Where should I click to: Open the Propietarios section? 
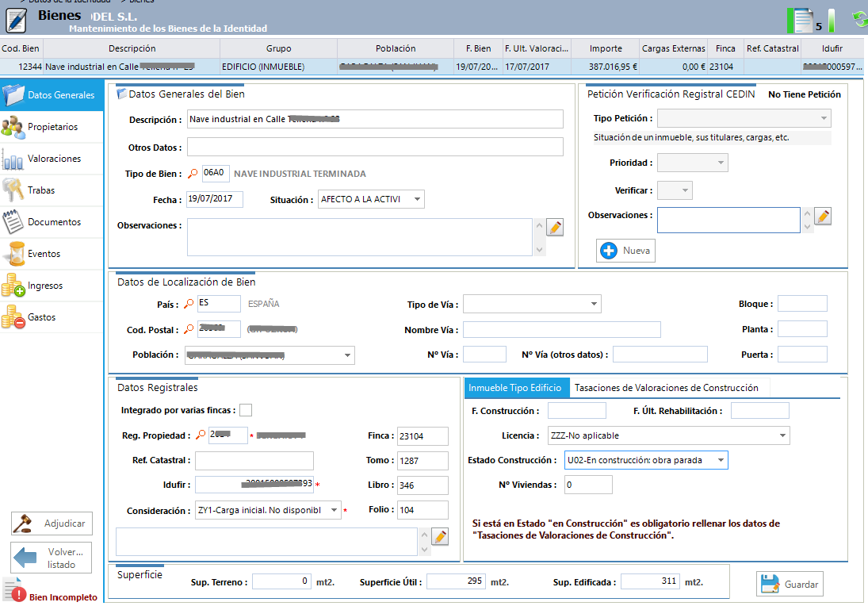pos(52,127)
